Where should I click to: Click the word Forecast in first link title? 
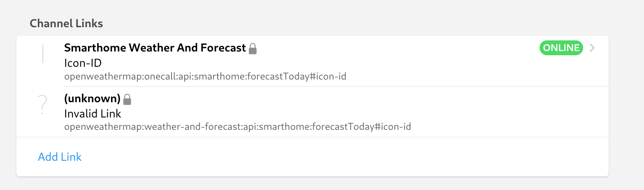click(223, 48)
